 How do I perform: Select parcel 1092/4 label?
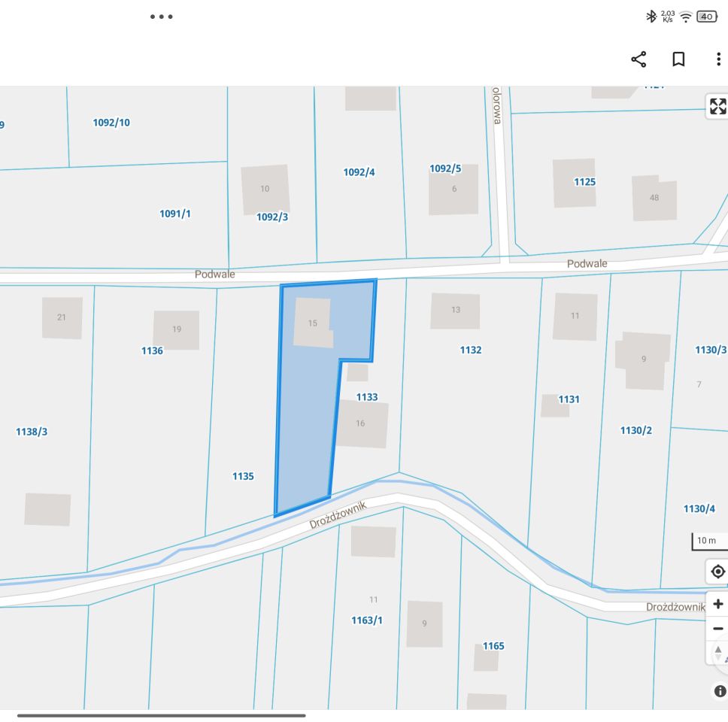[x=359, y=172]
